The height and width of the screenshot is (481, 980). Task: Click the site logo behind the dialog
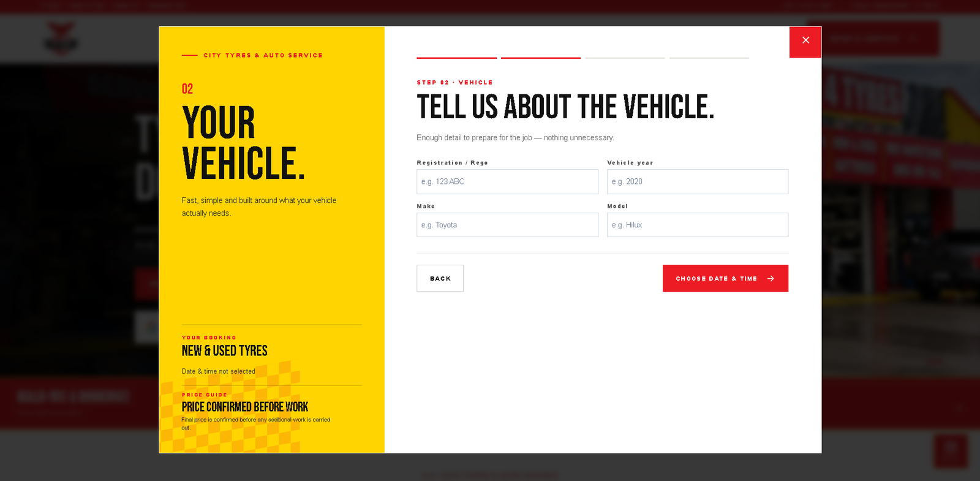[61, 39]
